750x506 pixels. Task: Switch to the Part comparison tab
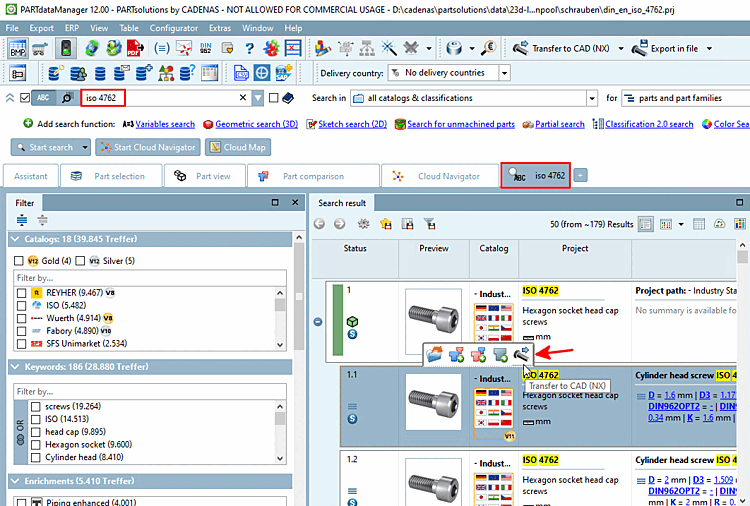[x=312, y=176]
